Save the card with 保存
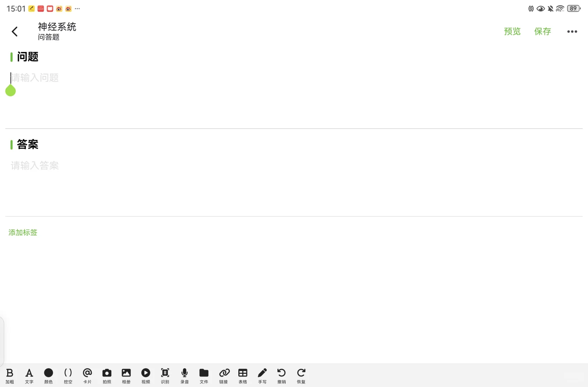 click(543, 32)
